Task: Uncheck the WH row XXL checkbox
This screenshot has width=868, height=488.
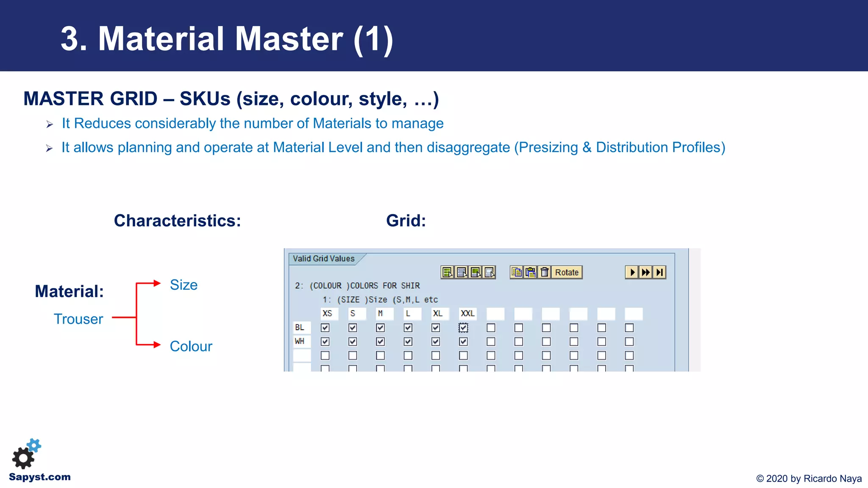Action: 463,341
